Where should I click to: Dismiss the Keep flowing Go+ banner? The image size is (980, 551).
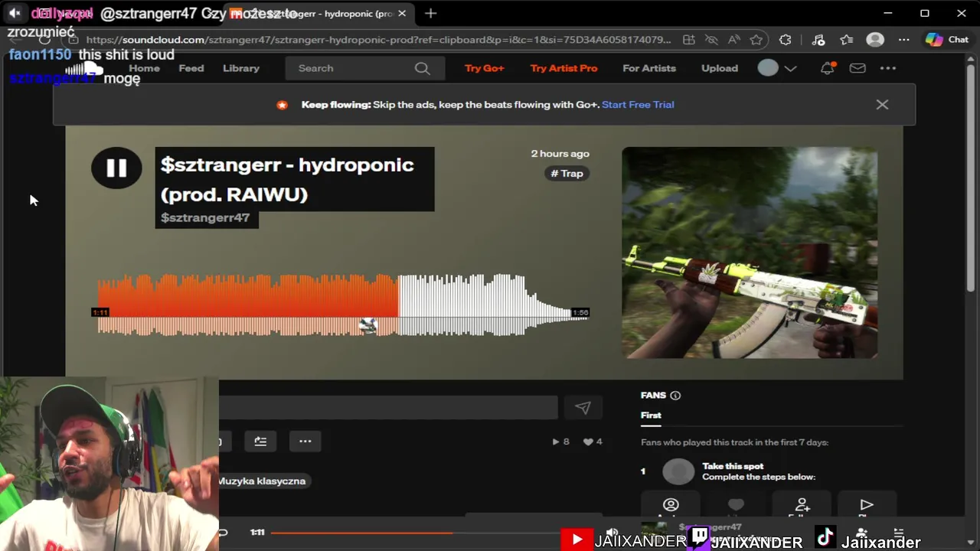(882, 104)
